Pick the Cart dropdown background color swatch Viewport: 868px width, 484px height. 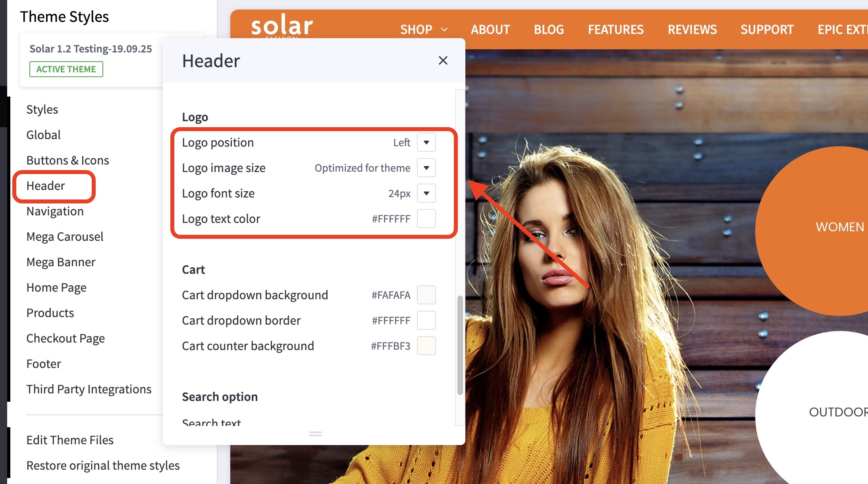point(426,295)
